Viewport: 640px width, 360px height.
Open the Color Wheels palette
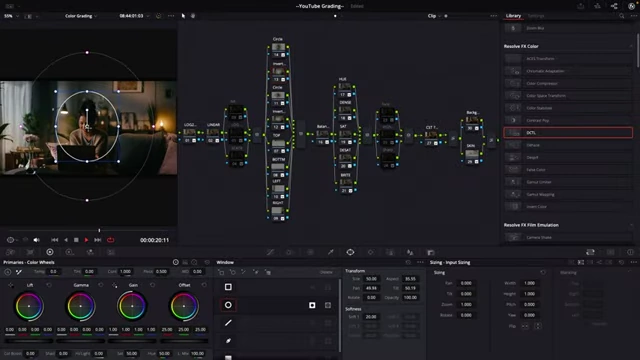pyautogui.click(x=50, y=252)
